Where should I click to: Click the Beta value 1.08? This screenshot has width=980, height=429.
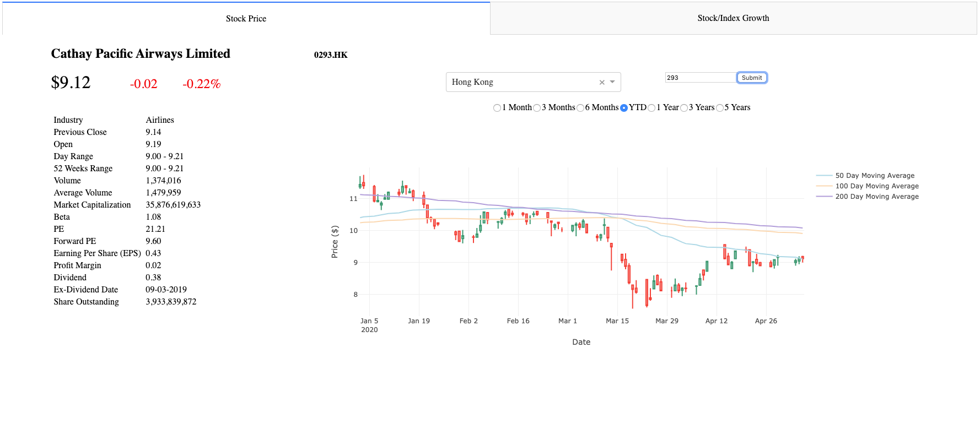point(153,217)
